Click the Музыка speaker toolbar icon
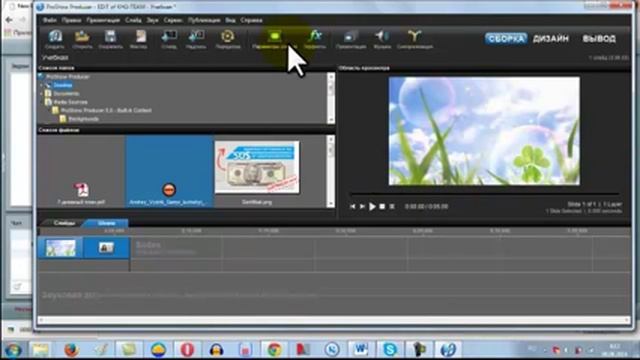Viewport: 640px width, 360px height. [x=382, y=39]
